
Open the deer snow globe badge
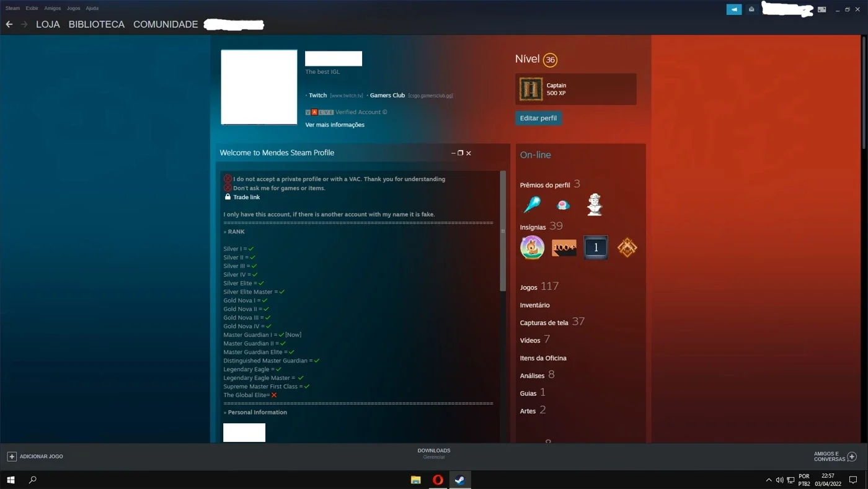pos(532,248)
